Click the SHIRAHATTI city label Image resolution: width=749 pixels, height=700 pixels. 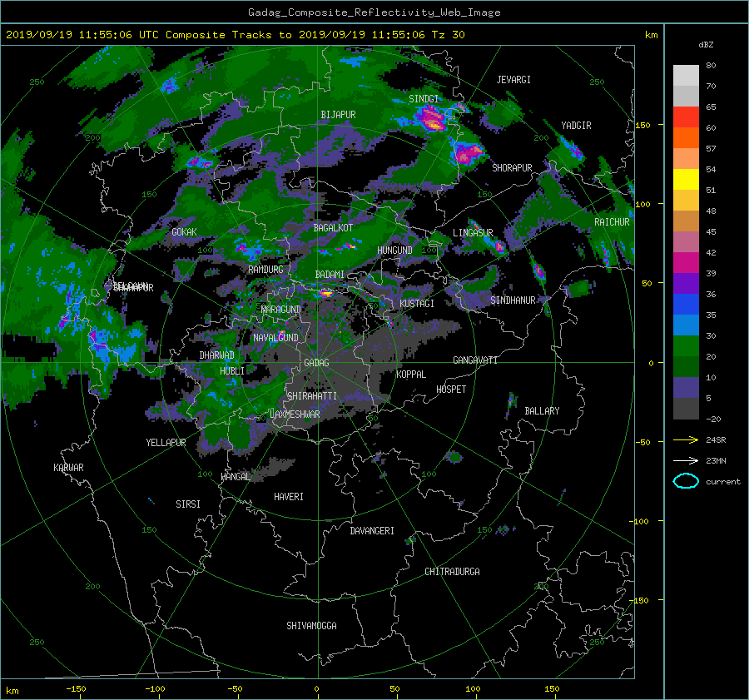[312, 396]
